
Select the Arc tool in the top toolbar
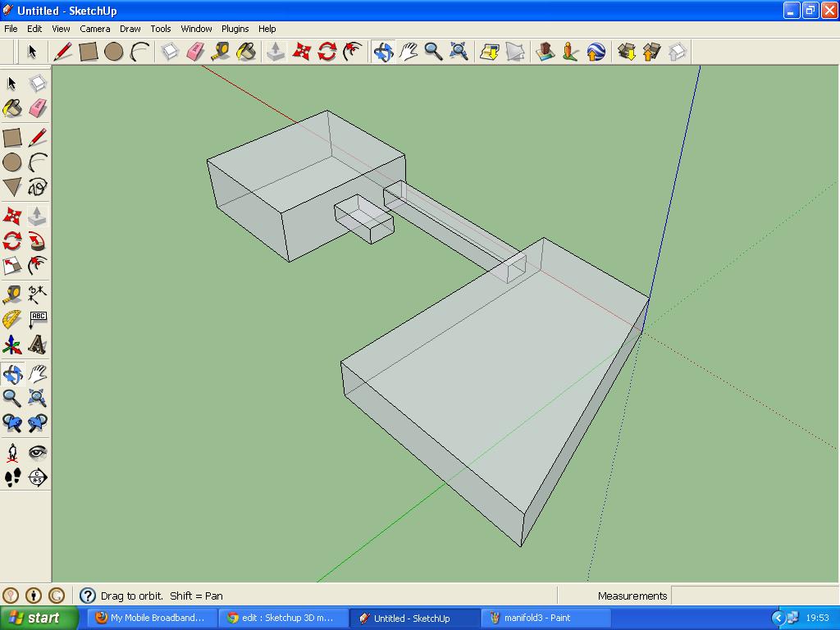pos(139,52)
